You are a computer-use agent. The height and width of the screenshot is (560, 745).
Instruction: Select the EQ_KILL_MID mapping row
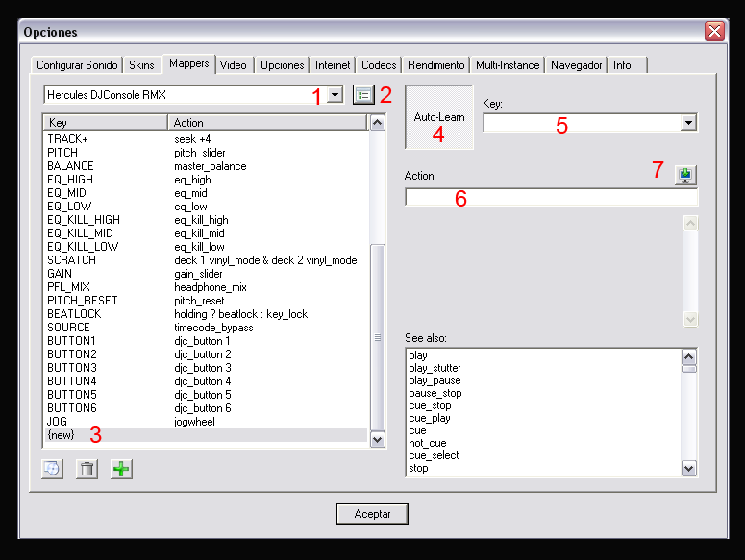click(x=206, y=233)
